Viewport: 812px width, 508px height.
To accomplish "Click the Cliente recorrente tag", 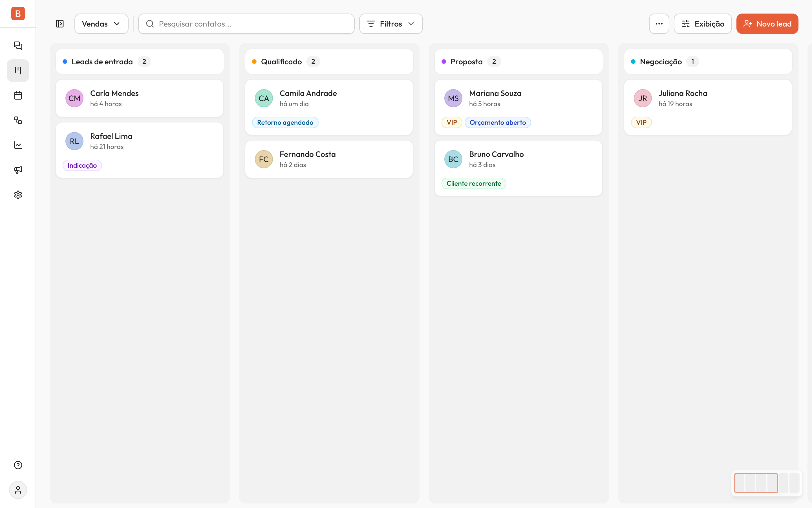I will (x=474, y=183).
